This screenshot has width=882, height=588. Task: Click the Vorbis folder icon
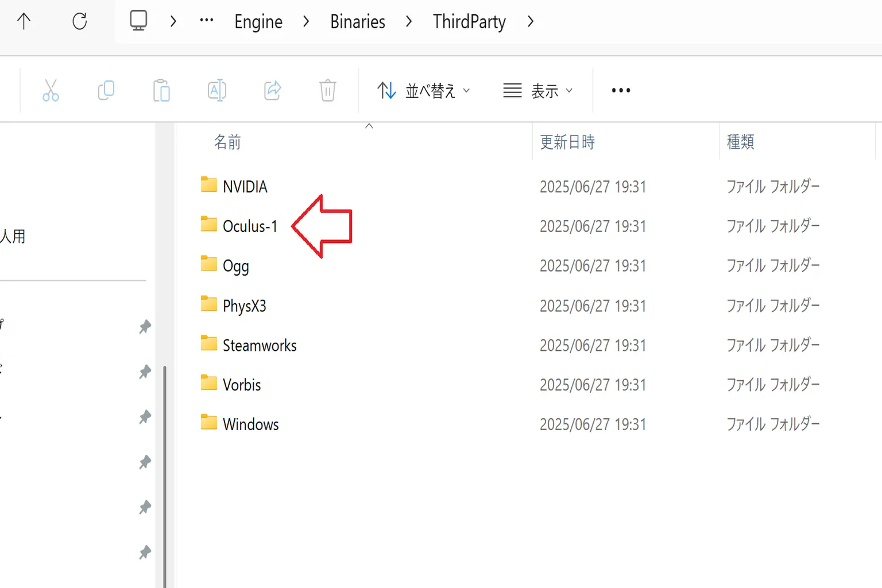[x=209, y=383]
